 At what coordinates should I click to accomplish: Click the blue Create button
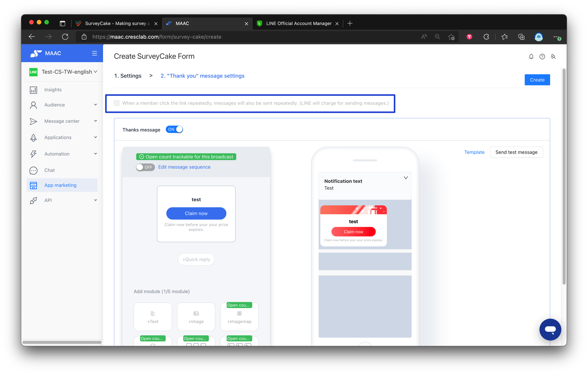coord(537,80)
